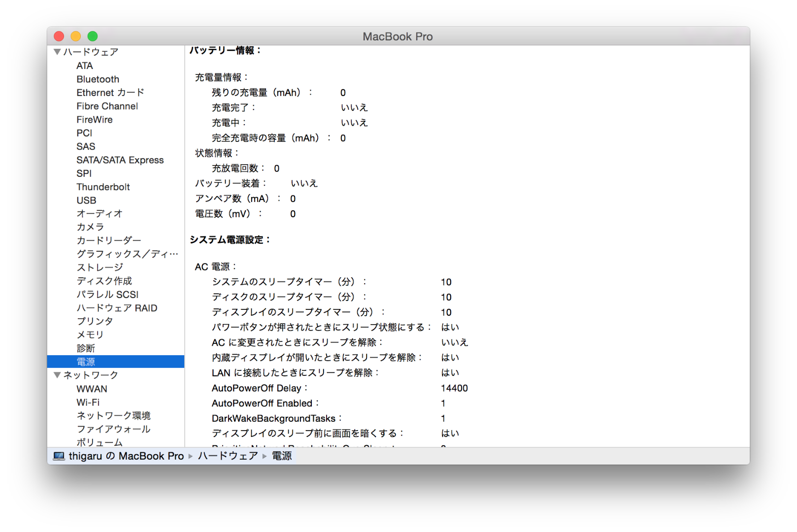
Task: Select USB in the sidebar
Action: click(x=86, y=200)
